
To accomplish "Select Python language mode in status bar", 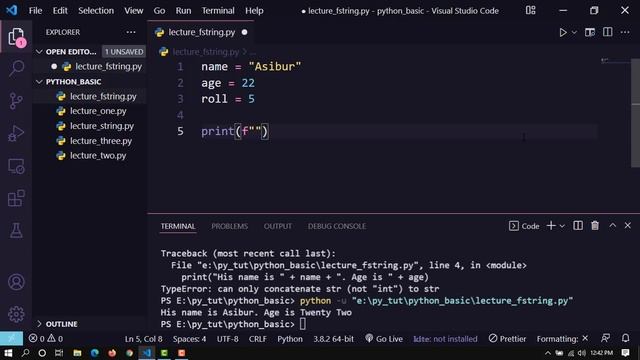I will click(x=290, y=339).
